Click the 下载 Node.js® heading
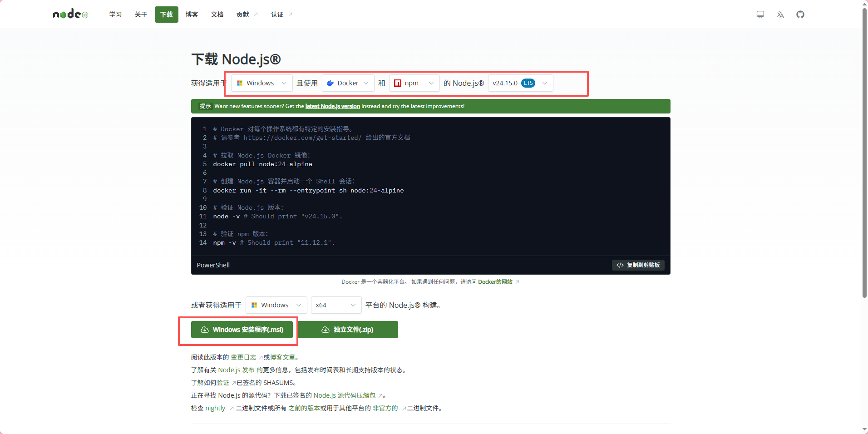 [236, 59]
